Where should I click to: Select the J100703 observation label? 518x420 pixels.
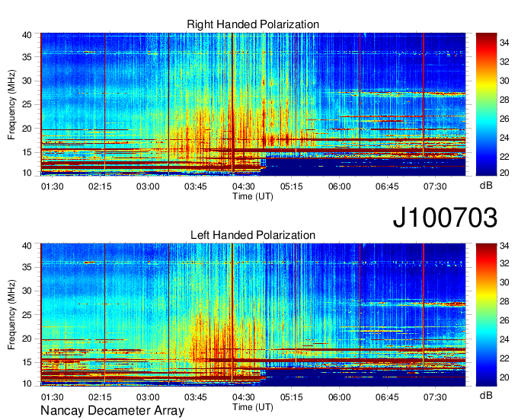445,218
